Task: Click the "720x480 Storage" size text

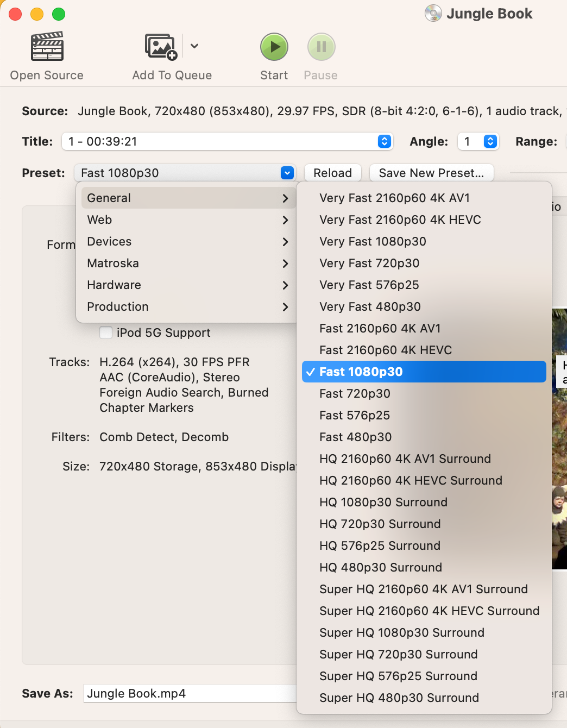Action: (x=149, y=466)
